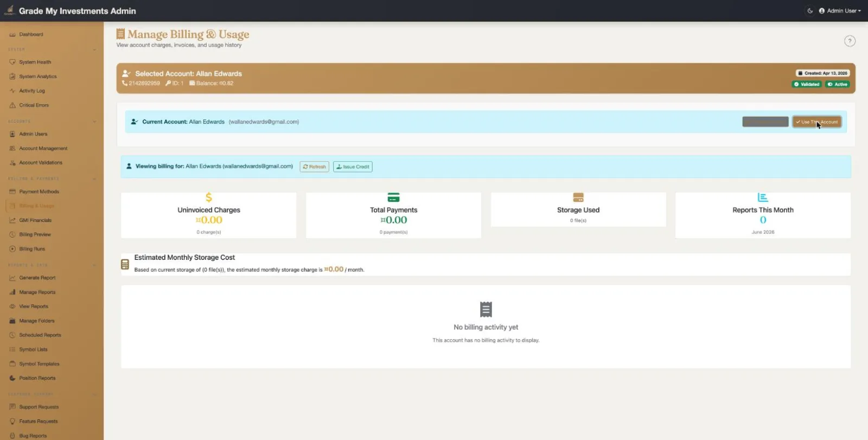This screenshot has width=868, height=440.
Task: Open Dashboard from the sidebar
Action: point(31,34)
